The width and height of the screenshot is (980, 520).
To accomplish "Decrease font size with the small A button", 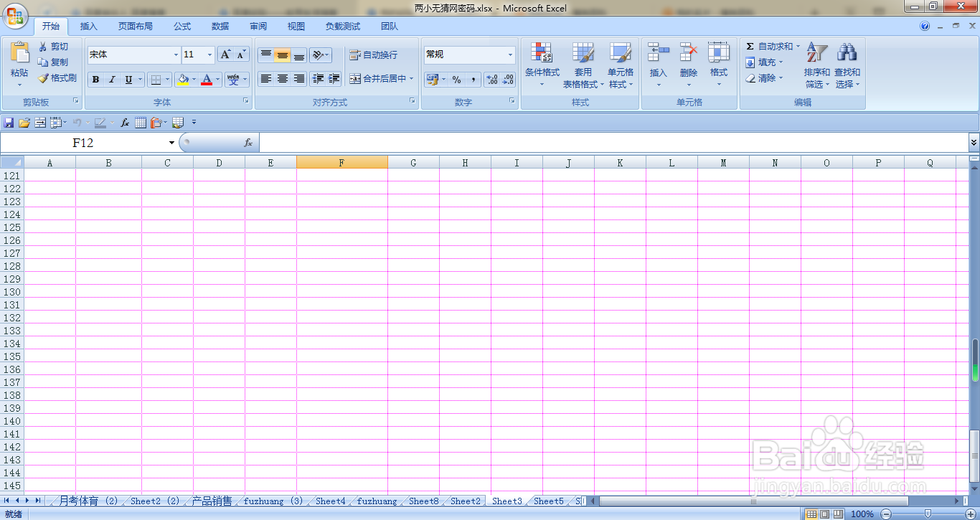I will (241, 55).
